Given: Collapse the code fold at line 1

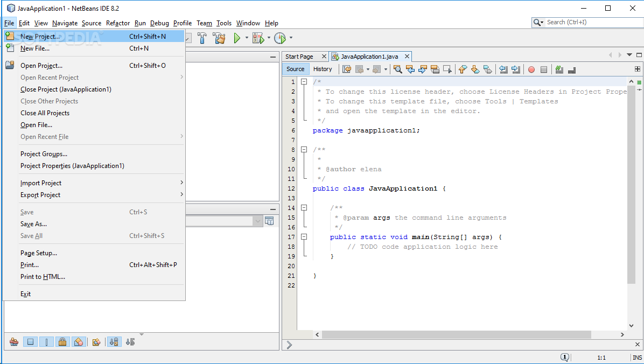Looking at the screenshot, I should point(304,82).
